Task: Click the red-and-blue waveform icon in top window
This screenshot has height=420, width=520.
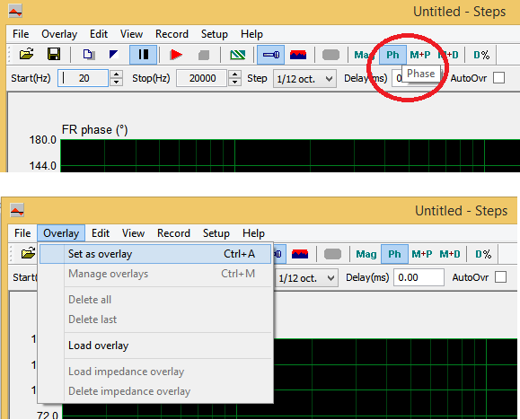Action: 298,55
